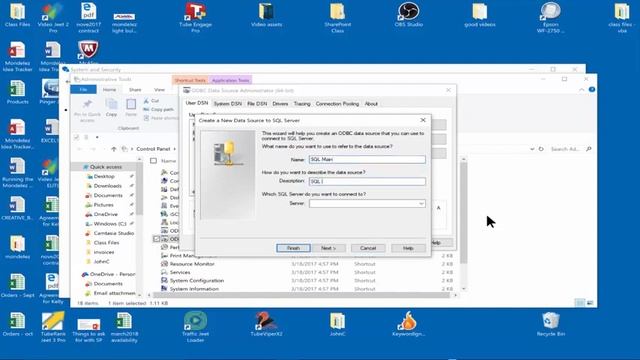This screenshot has height=360, width=640.
Task: Select Camtasia Studio in the navigation pane
Action: click(113, 233)
